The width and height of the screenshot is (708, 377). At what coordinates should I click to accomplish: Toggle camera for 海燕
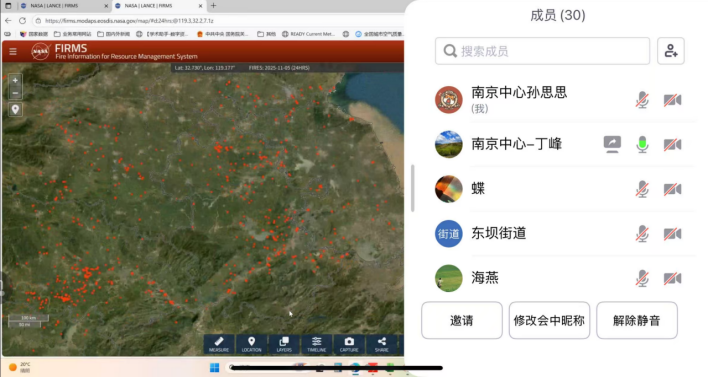tap(672, 278)
